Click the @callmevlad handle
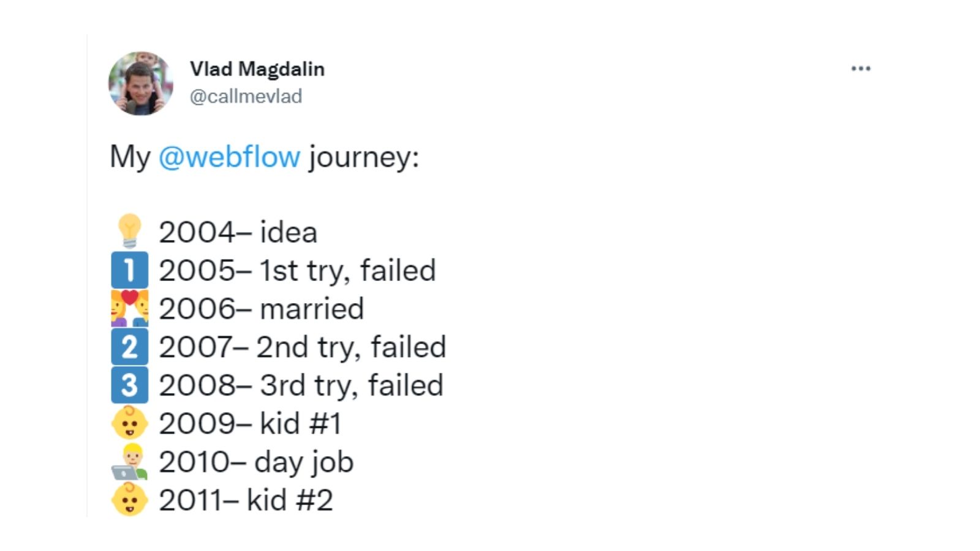Screen dimensions: 980x551 pos(246,96)
